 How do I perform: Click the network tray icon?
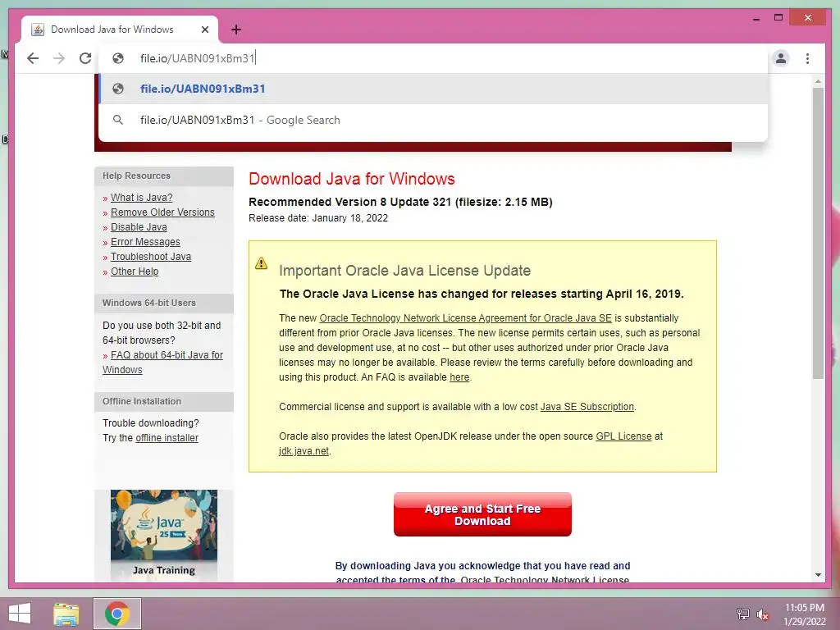point(742,614)
